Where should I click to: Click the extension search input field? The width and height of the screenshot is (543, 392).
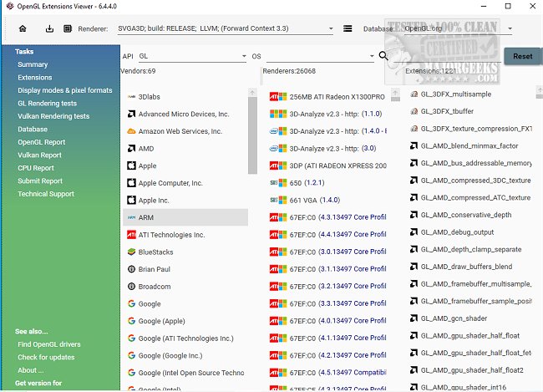[447, 56]
